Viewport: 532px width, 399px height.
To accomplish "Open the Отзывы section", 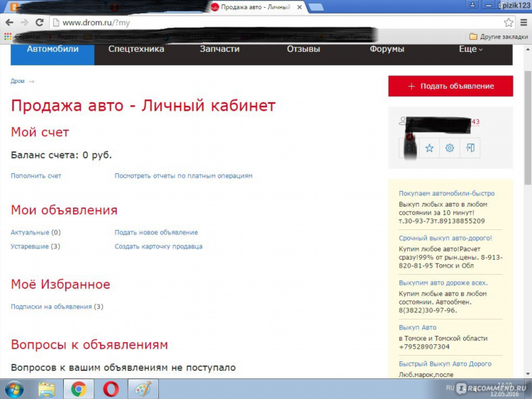I will tap(304, 49).
